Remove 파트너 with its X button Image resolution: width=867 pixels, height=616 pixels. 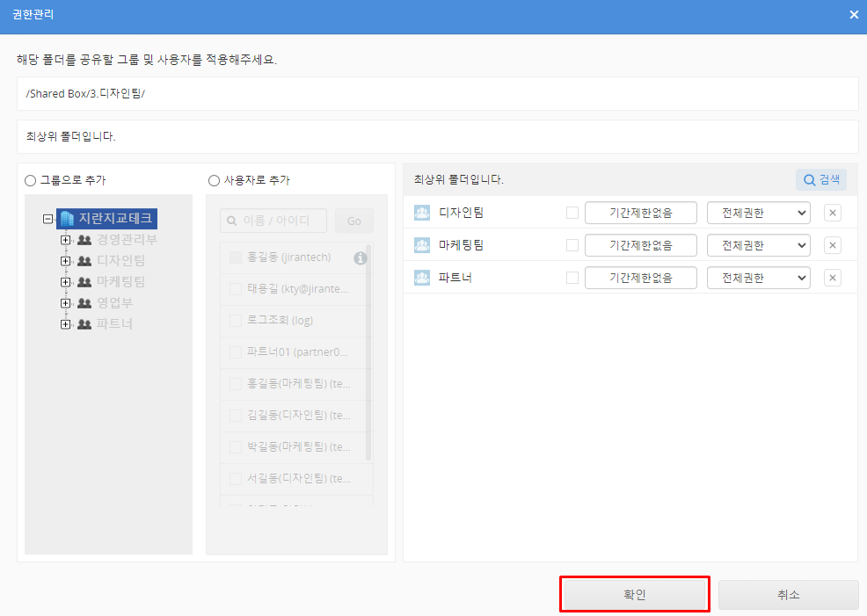[833, 278]
